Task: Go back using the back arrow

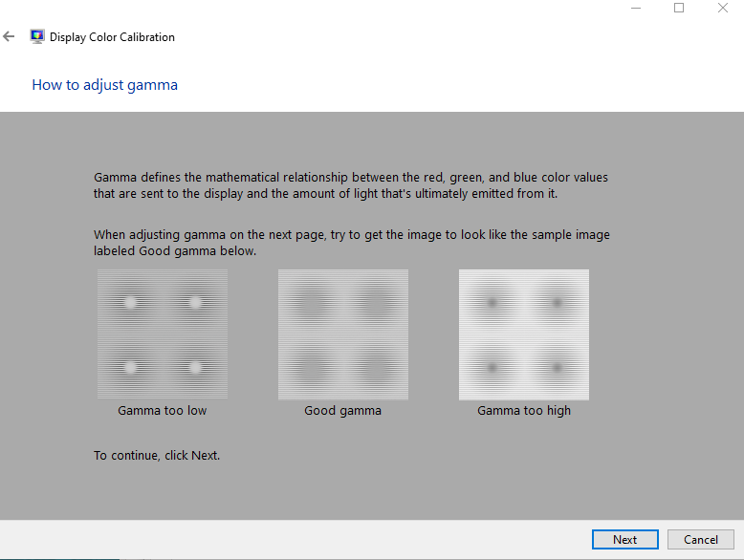Action: pos(9,36)
